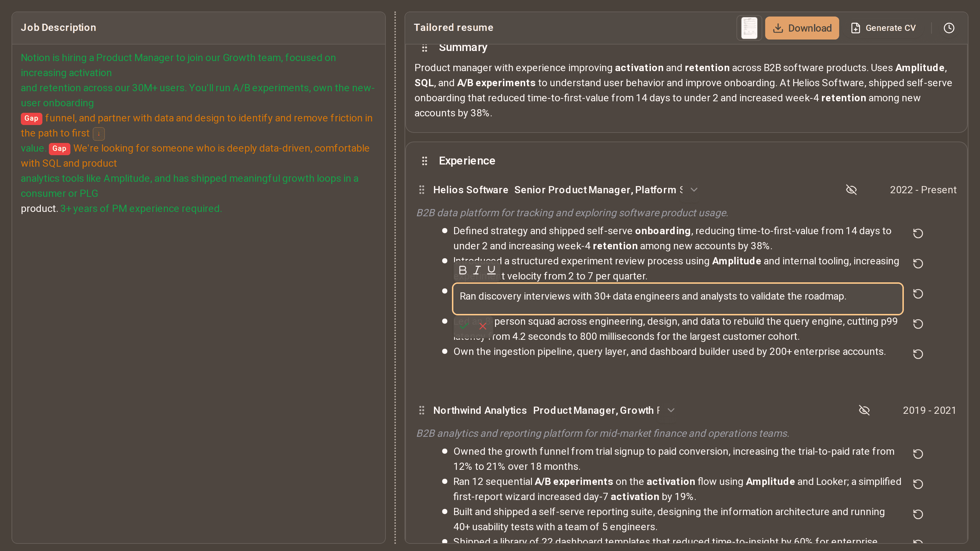The height and width of the screenshot is (551, 980).
Task: Grab the Northwind Analytics entry drag handle
Action: tap(421, 410)
